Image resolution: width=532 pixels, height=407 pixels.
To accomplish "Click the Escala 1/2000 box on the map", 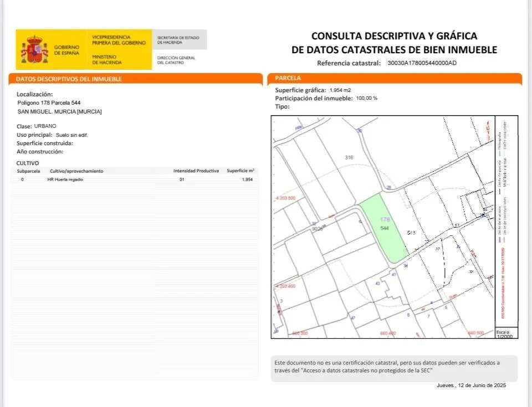I will (507, 333).
